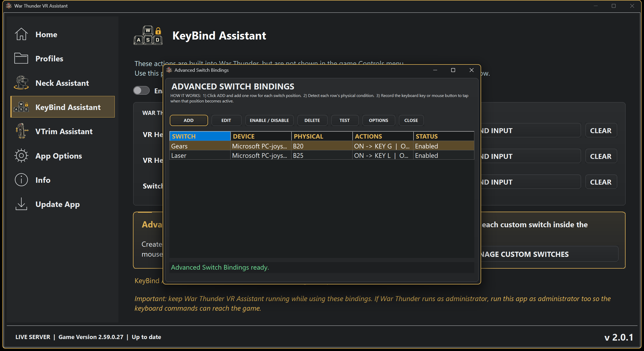Click the first CLEAR button in main window
This screenshot has height=351, width=644.
pyautogui.click(x=601, y=130)
